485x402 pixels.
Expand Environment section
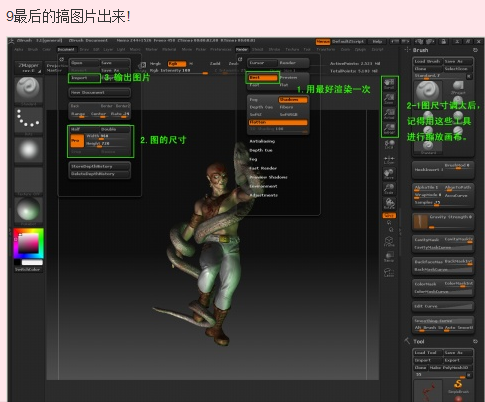(263, 186)
